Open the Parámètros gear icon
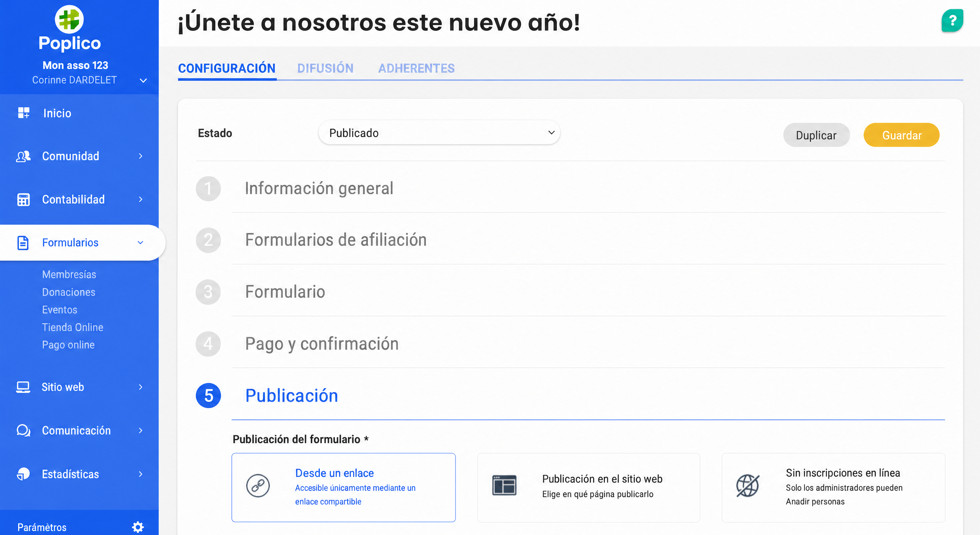Viewport: 980px width, 535px height. (138, 527)
